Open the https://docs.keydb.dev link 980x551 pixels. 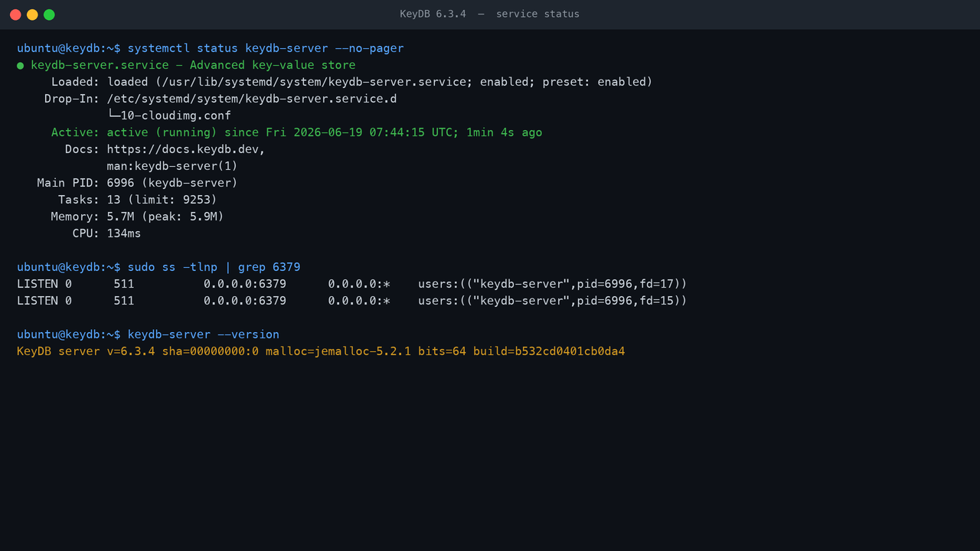click(x=183, y=149)
